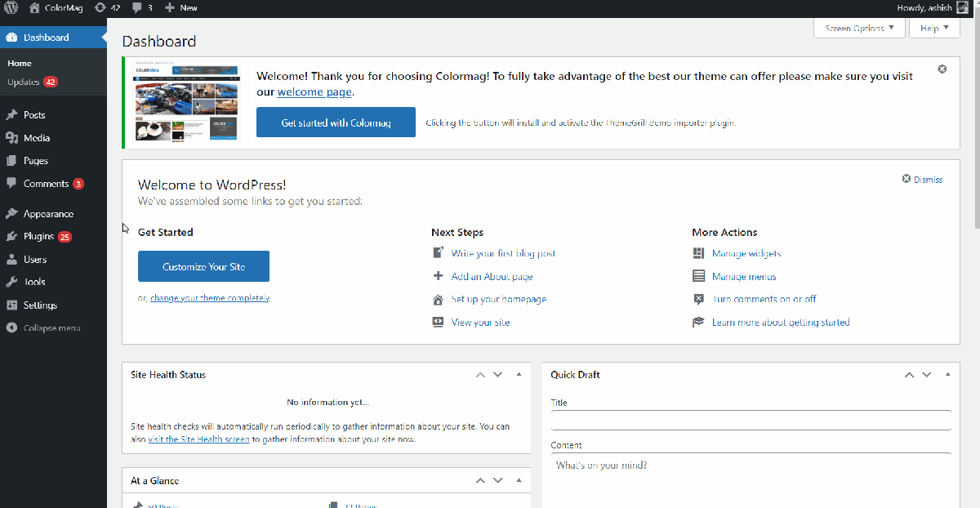Open the updates icon in admin bar

[x=100, y=7]
